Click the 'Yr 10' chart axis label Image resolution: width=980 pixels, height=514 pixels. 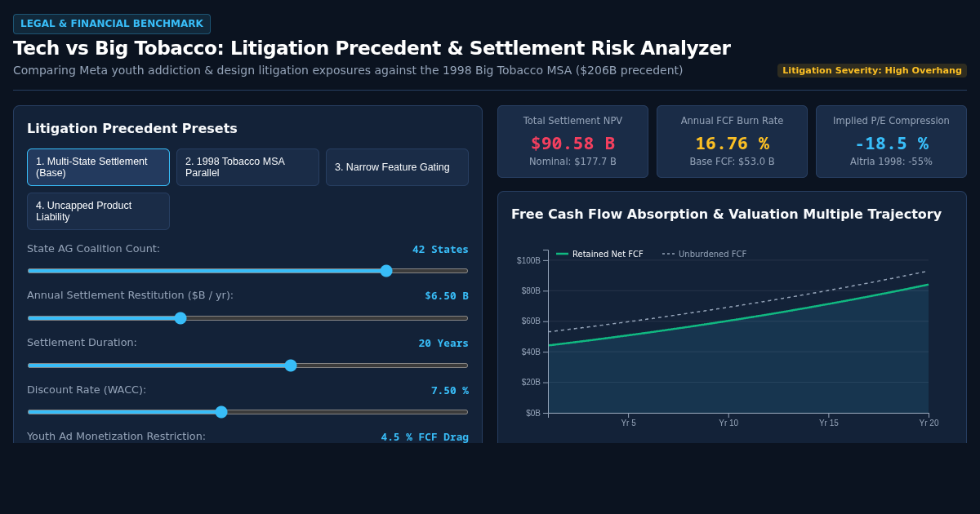(x=728, y=423)
